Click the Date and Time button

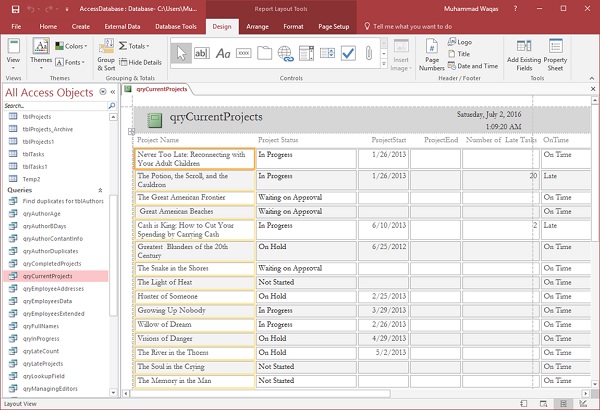point(472,65)
